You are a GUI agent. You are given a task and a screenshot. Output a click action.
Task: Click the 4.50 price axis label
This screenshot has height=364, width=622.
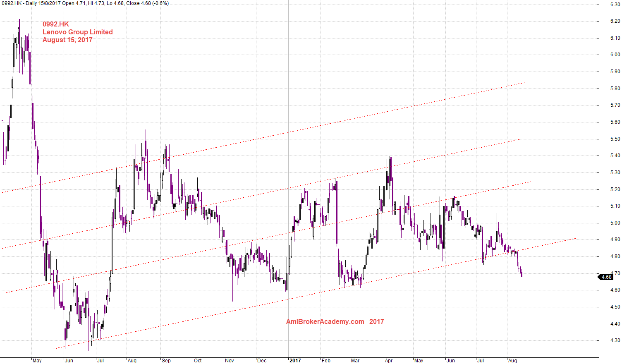[615, 307]
